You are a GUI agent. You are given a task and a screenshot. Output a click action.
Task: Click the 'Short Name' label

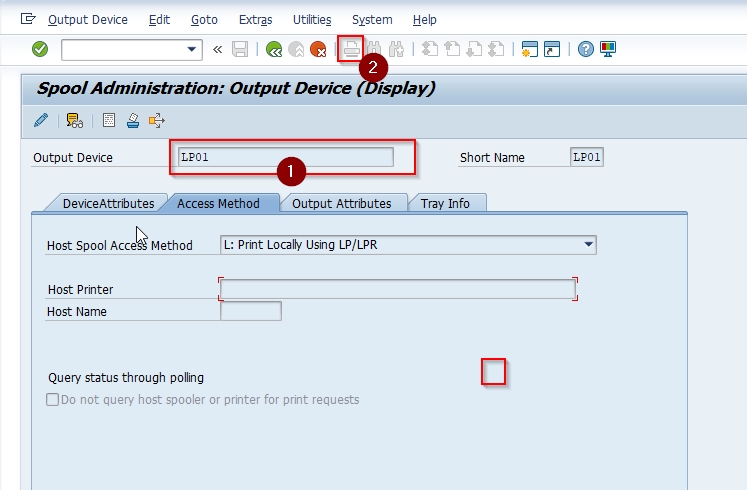point(492,158)
